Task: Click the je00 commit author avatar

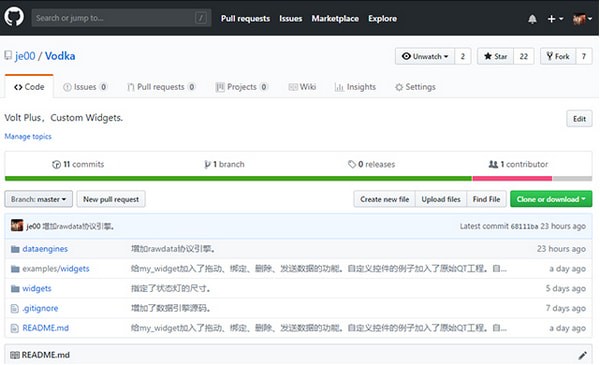Action: pos(17,226)
